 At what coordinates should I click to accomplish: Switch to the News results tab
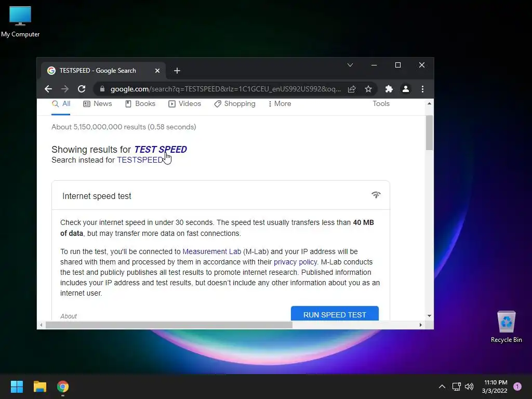pyautogui.click(x=97, y=104)
